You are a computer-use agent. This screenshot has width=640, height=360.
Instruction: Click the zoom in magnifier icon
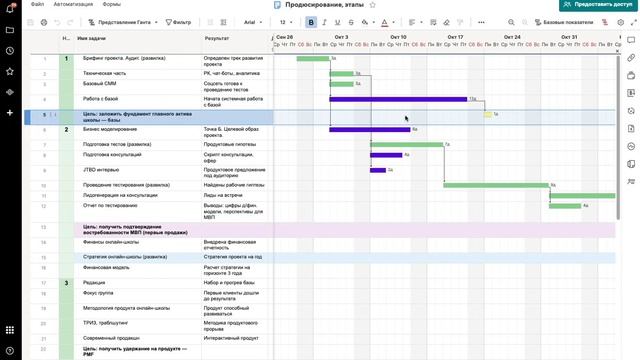click(524, 22)
